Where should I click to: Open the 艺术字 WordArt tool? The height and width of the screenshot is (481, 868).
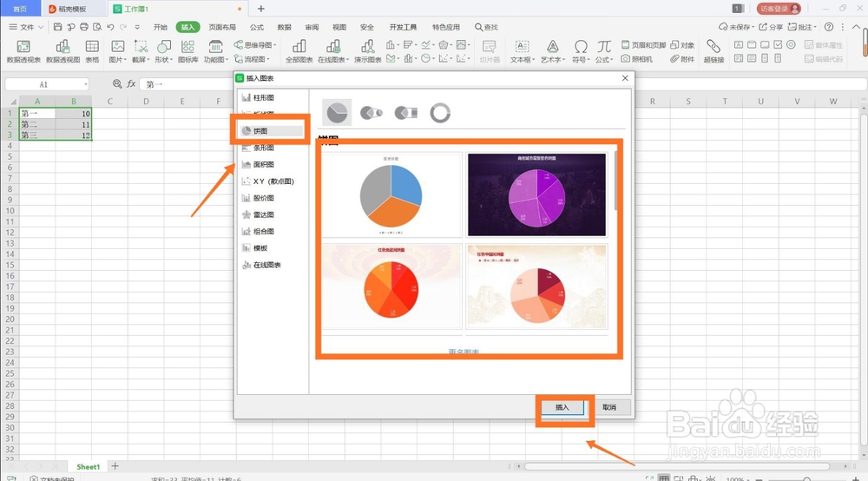coord(552,51)
